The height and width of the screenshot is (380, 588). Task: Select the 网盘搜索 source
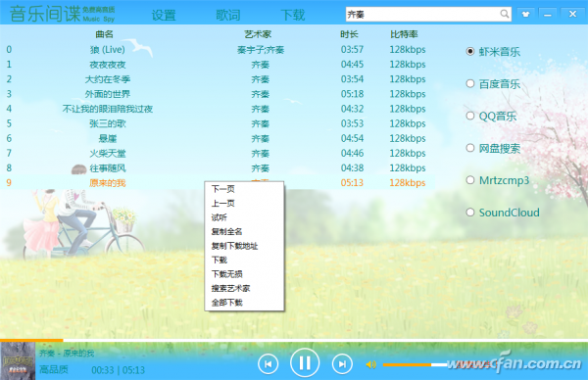[493, 149]
